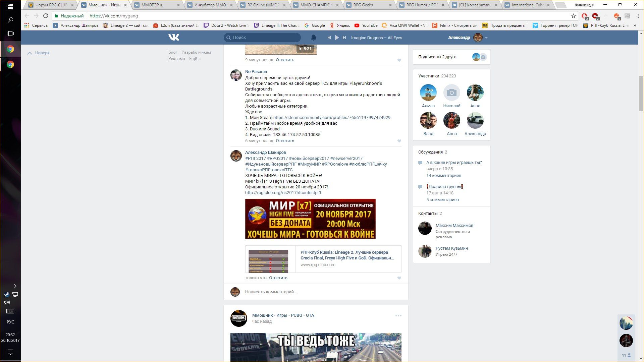Image resolution: width=644 pixels, height=362 pixels.
Task: Open the Google bookmark
Action: pyautogui.click(x=315, y=25)
